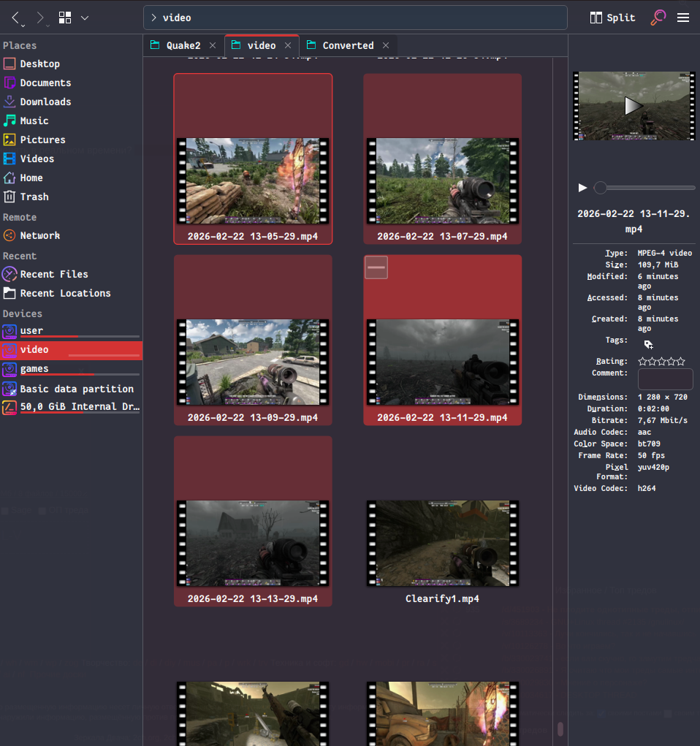
Task: Expand the breadcrumb chevron before video
Action: pos(154,18)
